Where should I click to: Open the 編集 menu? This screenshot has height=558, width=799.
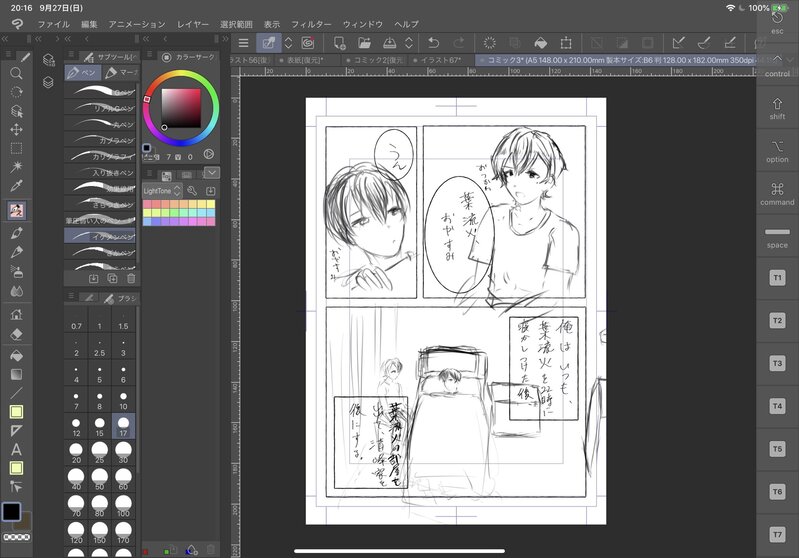(89, 24)
